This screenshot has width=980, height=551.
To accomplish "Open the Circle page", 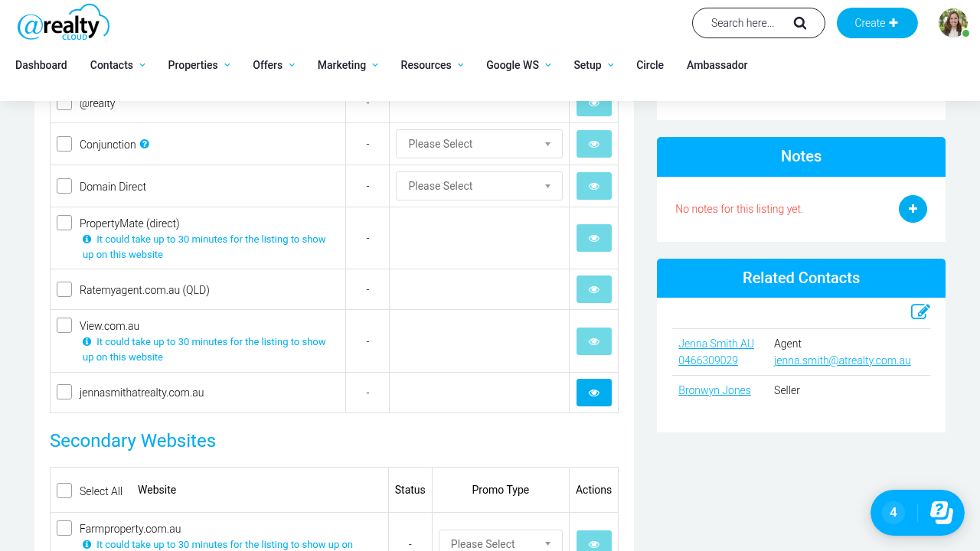I will (650, 65).
